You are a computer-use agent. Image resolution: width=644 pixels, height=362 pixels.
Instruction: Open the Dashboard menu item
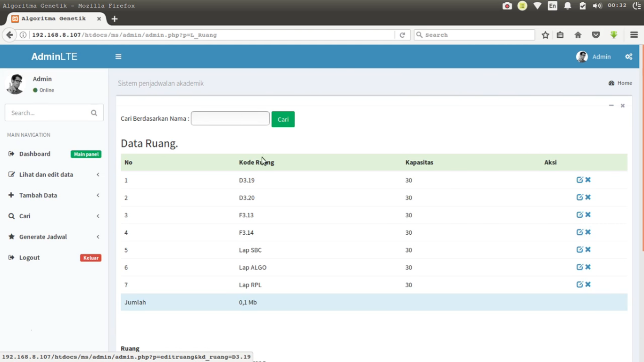click(35, 154)
